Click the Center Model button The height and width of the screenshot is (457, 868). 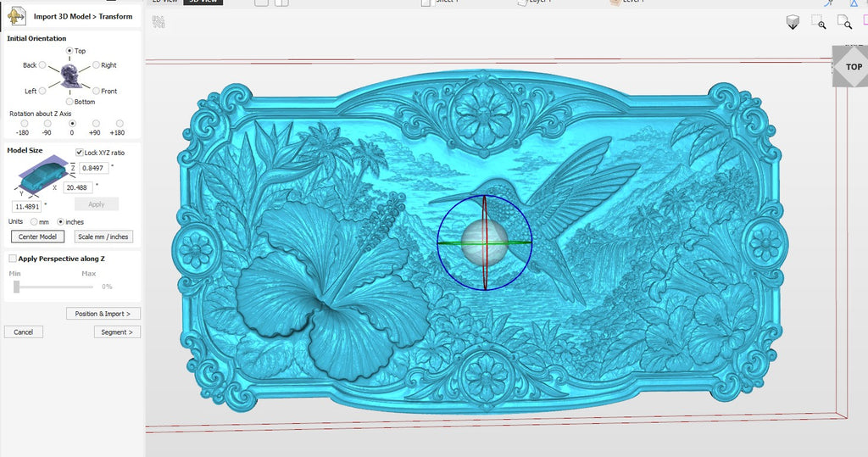click(37, 237)
